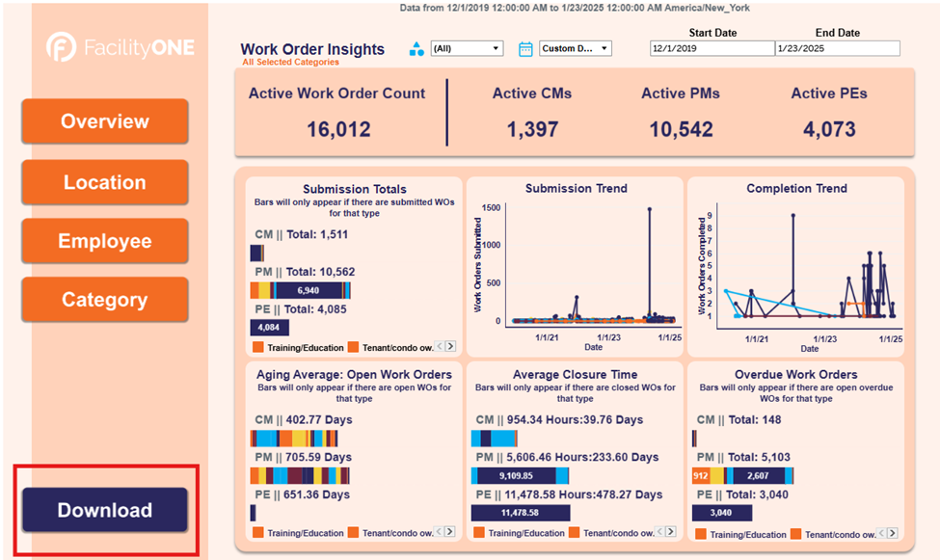Click the CM average closure time bar

494,439
